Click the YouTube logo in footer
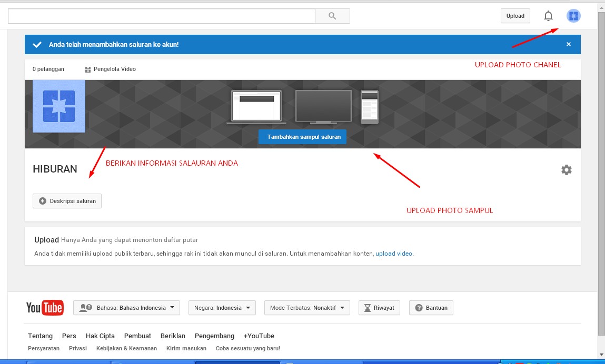The height and width of the screenshot is (364, 605). pos(45,308)
